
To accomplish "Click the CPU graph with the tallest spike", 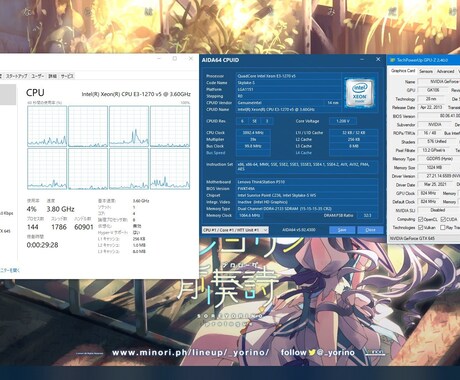I will 129,126.
